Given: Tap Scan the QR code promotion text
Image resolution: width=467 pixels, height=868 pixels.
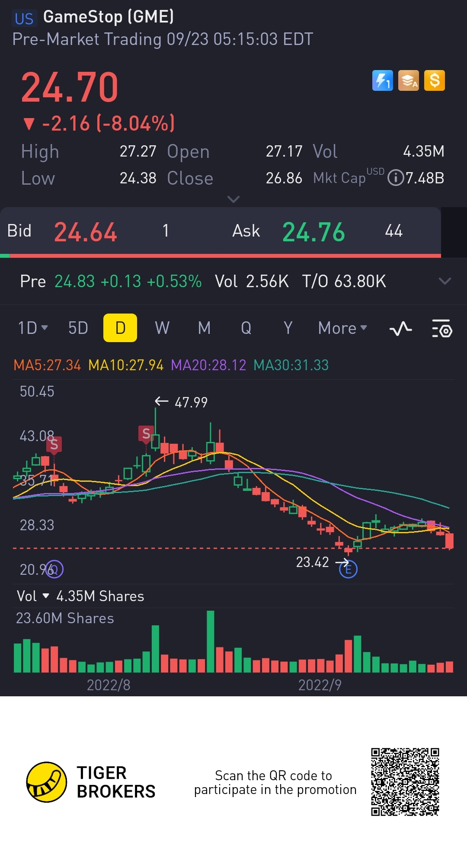Looking at the screenshot, I should [x=275, y=782].
